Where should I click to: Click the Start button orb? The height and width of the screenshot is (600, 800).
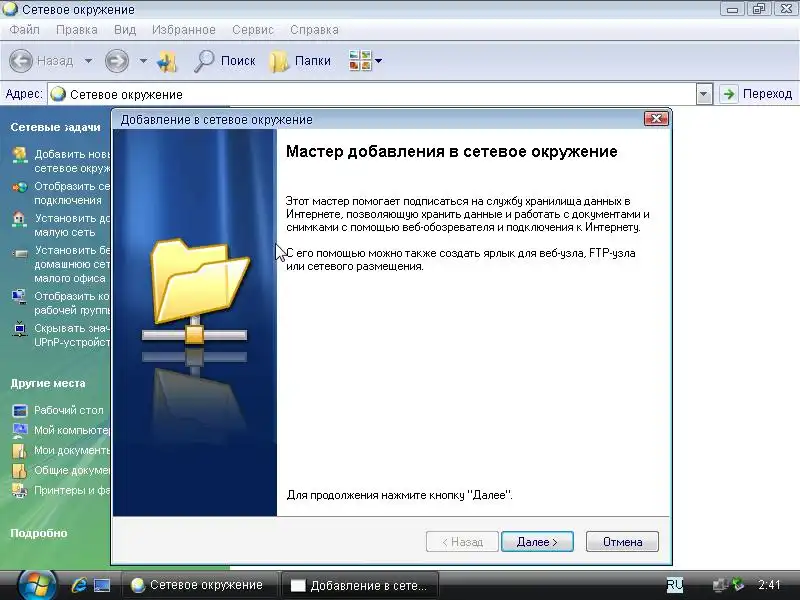36,585
